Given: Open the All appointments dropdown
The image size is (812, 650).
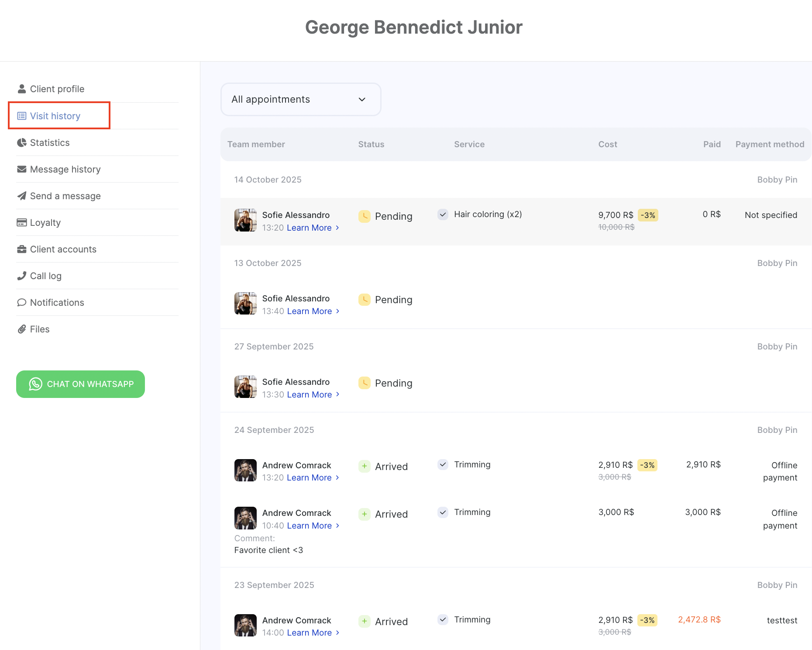Looking at the screenshot, I should 301,99.
